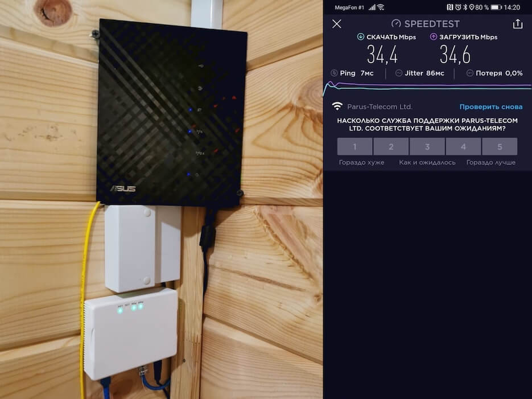This screenshot has height=399, width=532.
Task: Tap the speed graph line chart
Action: point(427,88)
